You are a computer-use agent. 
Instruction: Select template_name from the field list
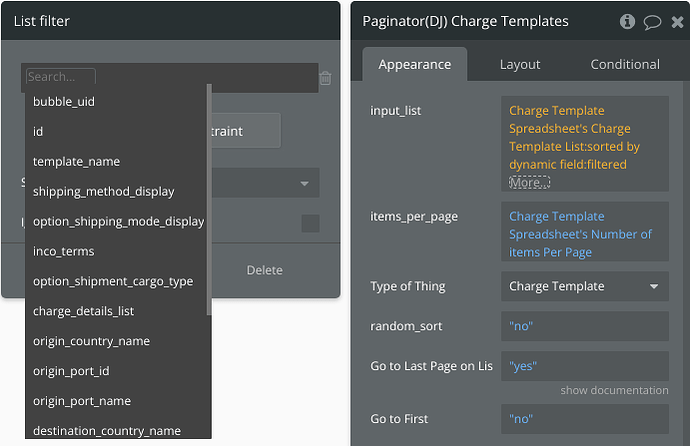[76, 161]
